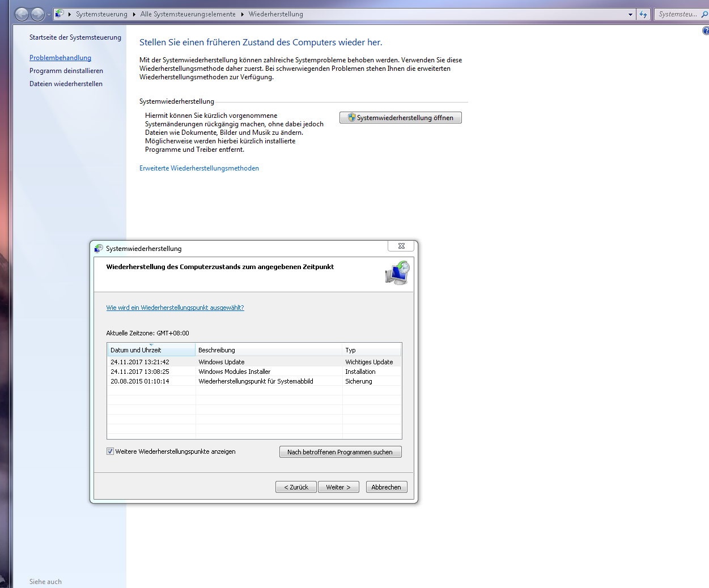Select restore point 24.11.2017 13:21:42

point(254,362)
